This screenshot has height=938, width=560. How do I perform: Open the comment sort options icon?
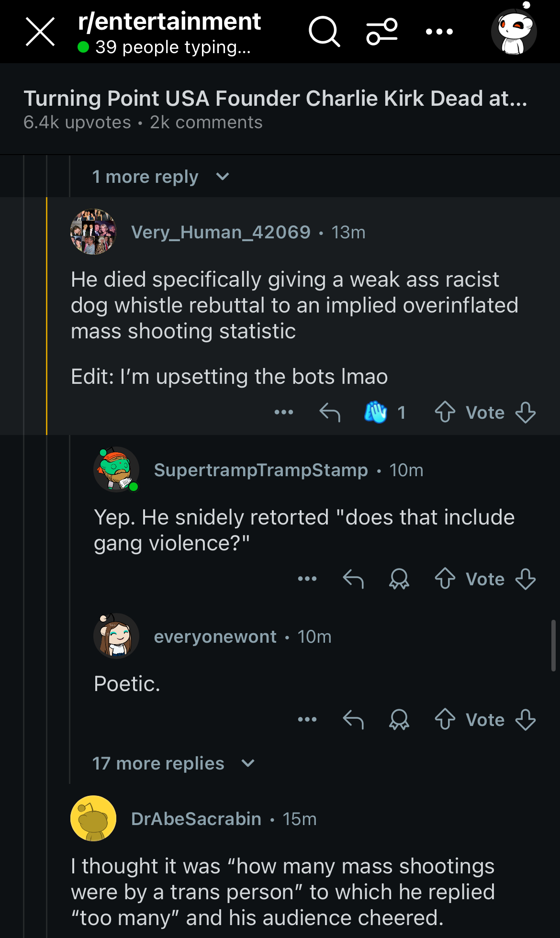coord(381,32)
